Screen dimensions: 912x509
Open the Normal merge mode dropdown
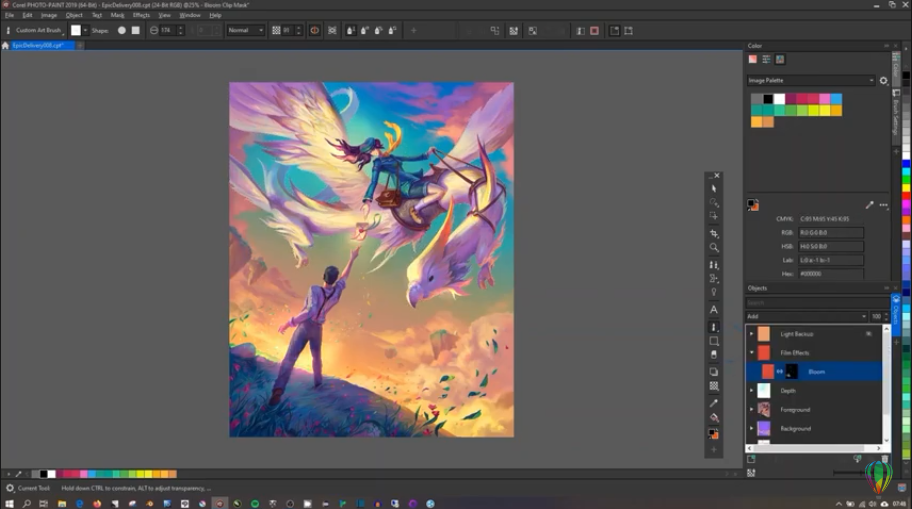245,30
